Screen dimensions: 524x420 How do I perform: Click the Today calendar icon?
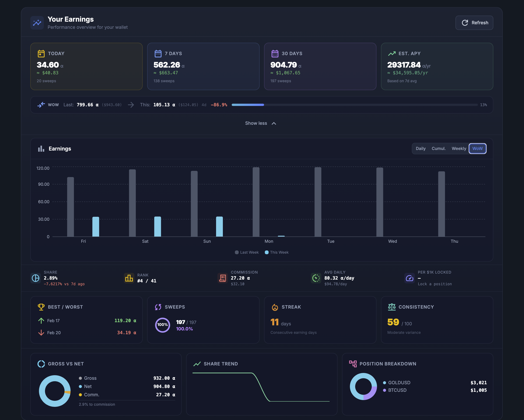coord(41,53)
